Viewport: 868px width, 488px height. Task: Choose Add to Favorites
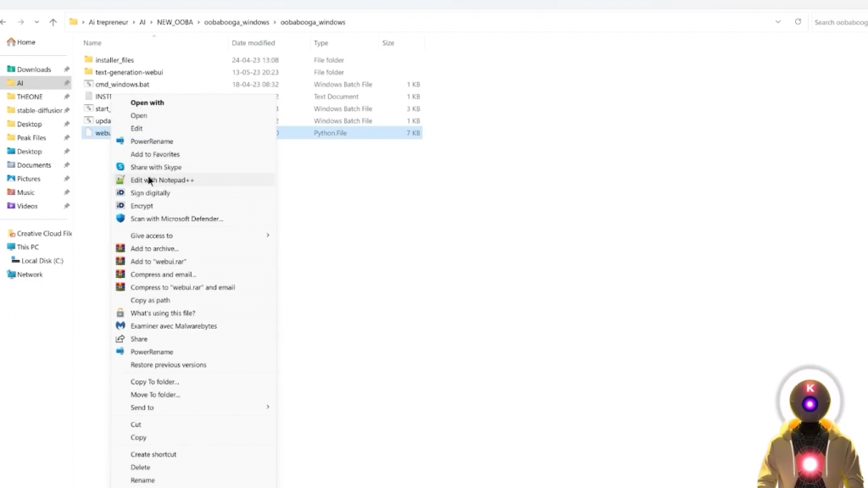click(x=155, y=154)
